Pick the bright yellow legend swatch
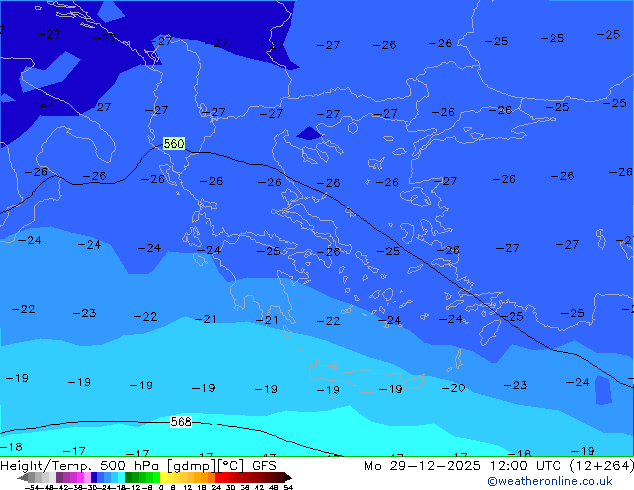 pos(163,477)
